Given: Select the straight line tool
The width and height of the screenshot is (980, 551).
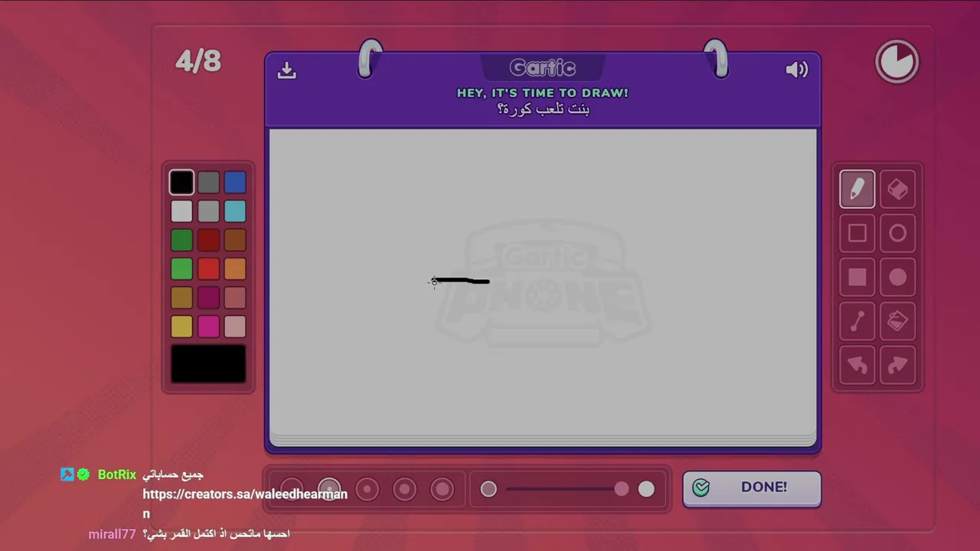Looking at the screenshot, I should point(857,321).
